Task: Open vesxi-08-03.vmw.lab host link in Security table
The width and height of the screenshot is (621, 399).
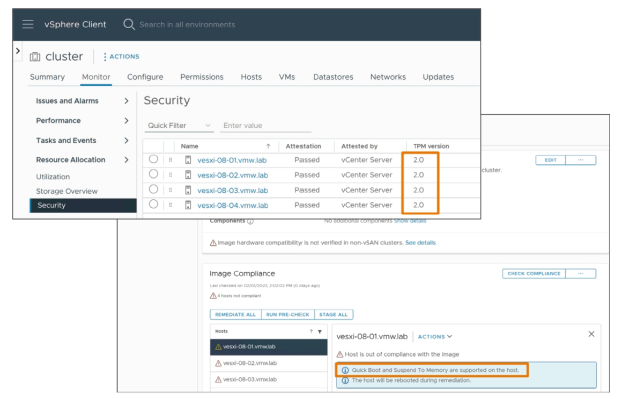Action: tap(232, 191)
